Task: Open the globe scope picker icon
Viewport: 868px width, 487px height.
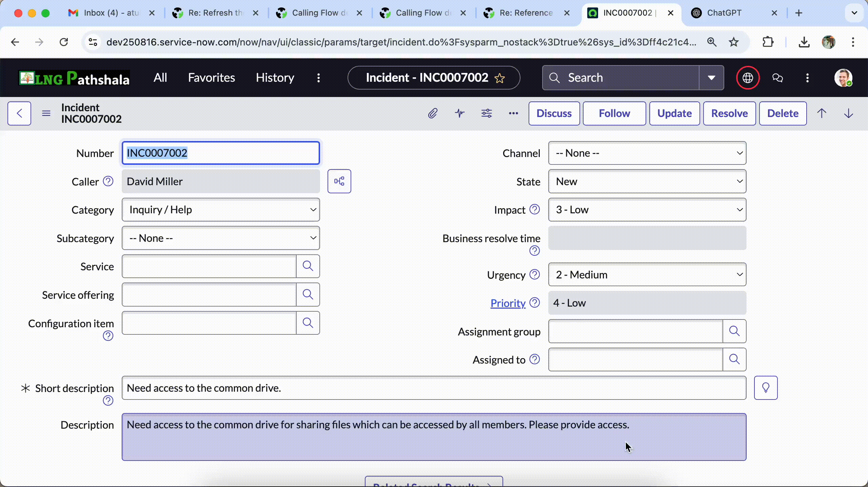Action: pyautogui.click(x=748, y=78)
